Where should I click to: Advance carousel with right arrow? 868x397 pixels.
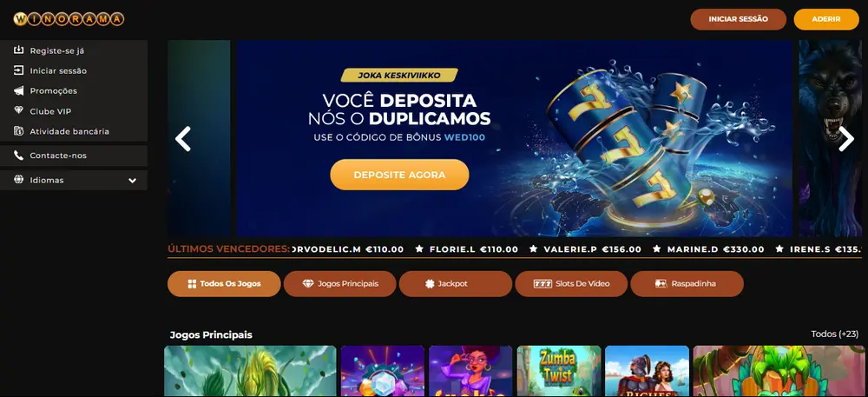845,138
